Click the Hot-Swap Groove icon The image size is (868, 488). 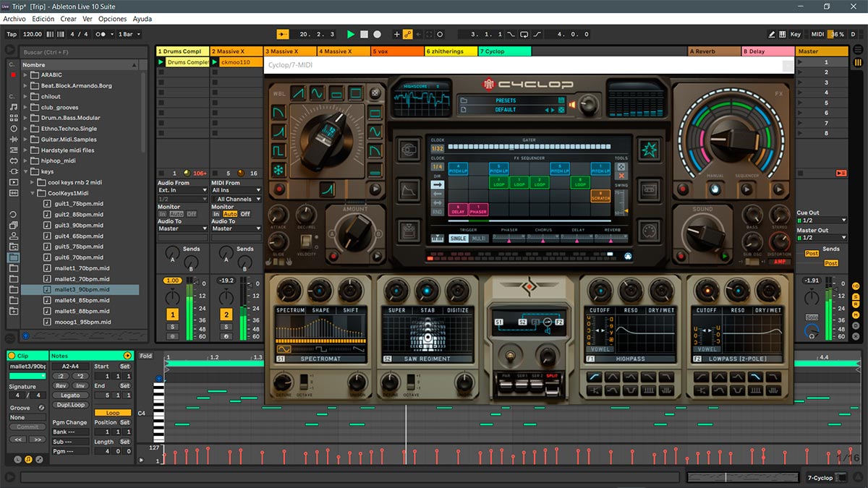coord(41,408)
